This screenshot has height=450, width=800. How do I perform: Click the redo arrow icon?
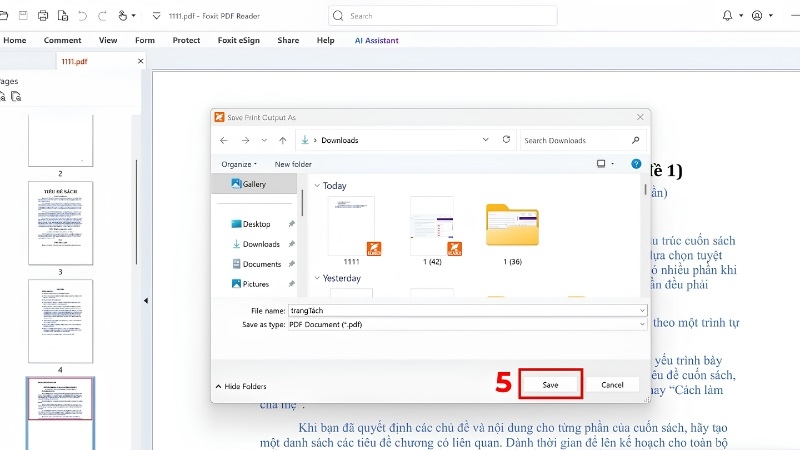[102, 16]
